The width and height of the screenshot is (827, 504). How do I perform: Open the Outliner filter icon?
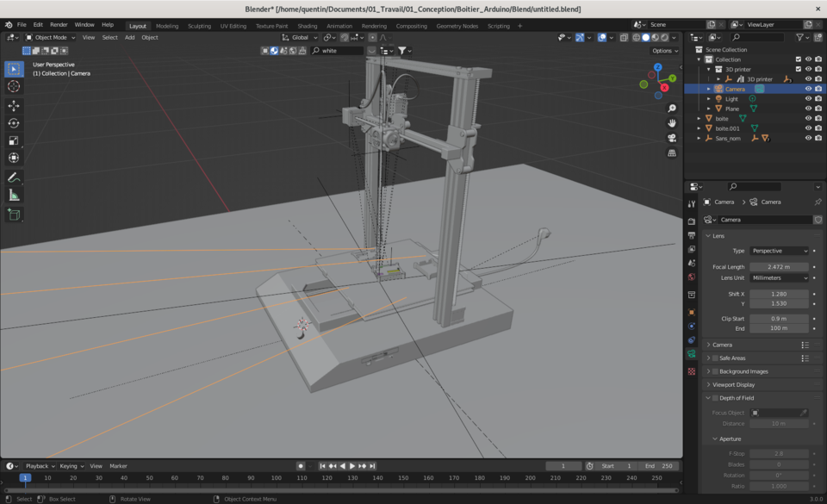pyautogui.click(x=801, y=39)
